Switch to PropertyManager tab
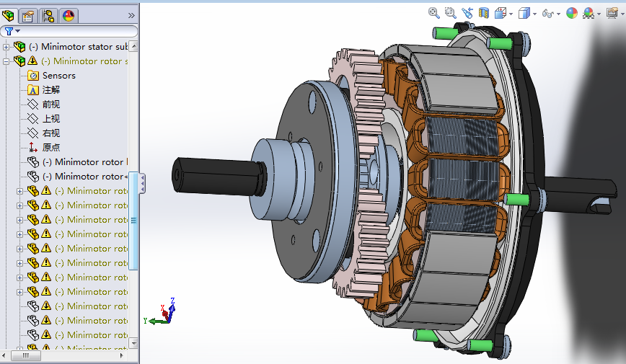The width and height of the screenshot is (626, 364). pos(28,16)
